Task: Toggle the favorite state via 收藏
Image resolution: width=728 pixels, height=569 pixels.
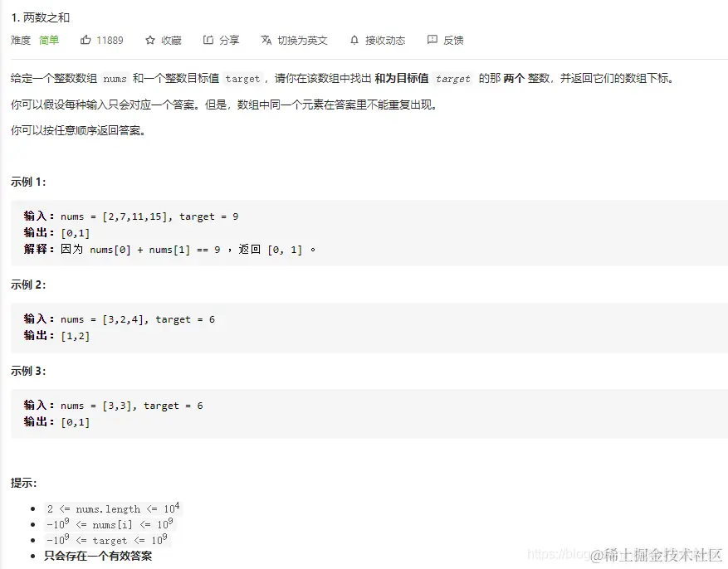Action: pos(164,39)
